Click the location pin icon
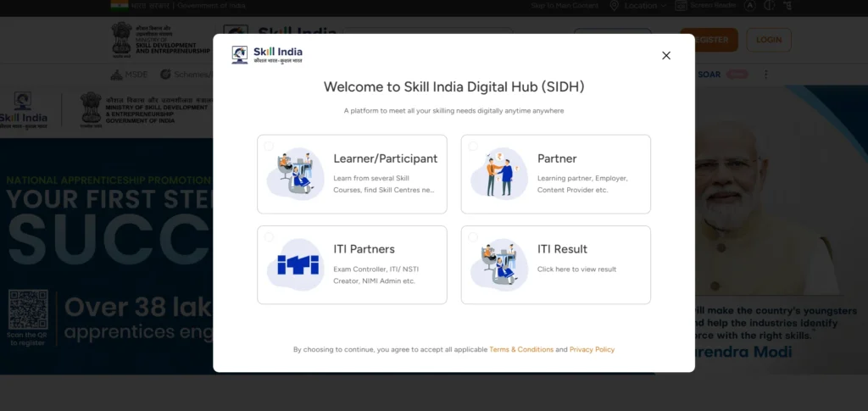This screenshot has height=411, width=868. 614,6
